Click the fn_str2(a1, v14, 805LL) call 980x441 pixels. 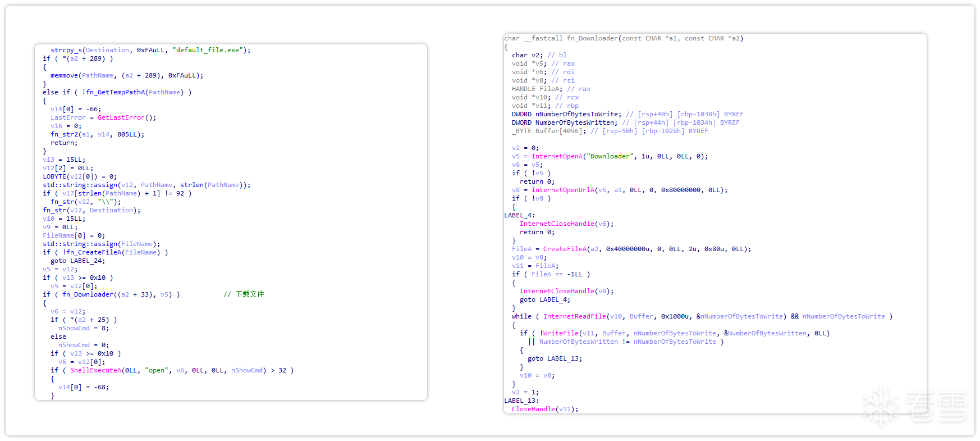pos(97,134)
